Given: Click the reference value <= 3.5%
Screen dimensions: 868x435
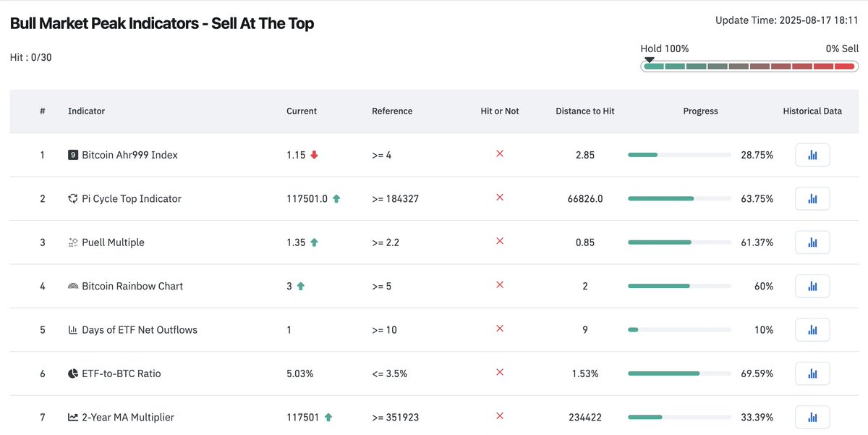Looking at the screenshot, I should tap(390, 373).
